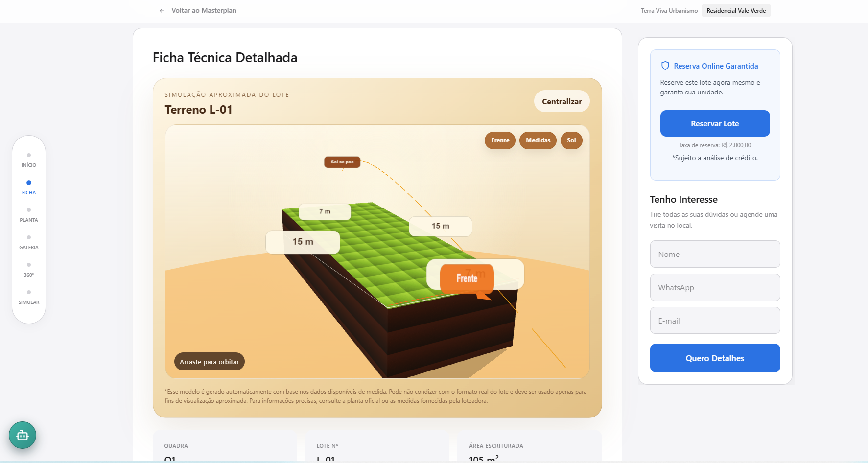Select FICHA in the side navigation
The image size is (868, 463).
point(29,187)
